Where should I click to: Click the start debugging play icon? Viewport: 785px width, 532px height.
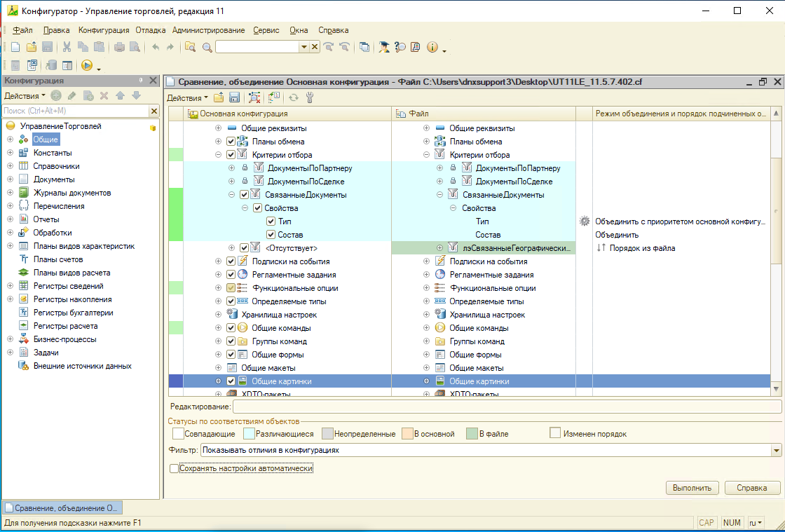87,65
